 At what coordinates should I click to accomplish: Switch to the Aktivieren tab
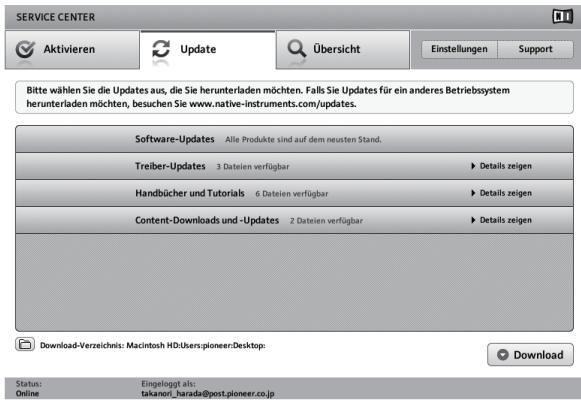72,50
